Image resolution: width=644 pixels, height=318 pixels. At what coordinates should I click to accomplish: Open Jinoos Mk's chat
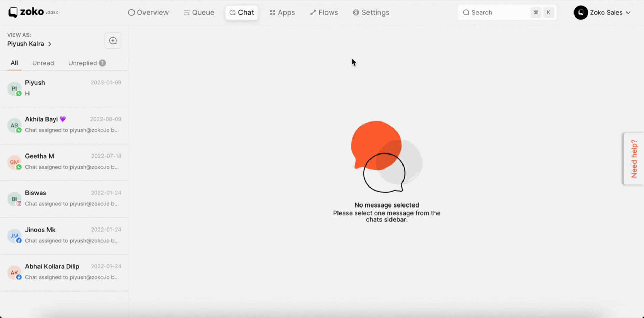[64, 236]
